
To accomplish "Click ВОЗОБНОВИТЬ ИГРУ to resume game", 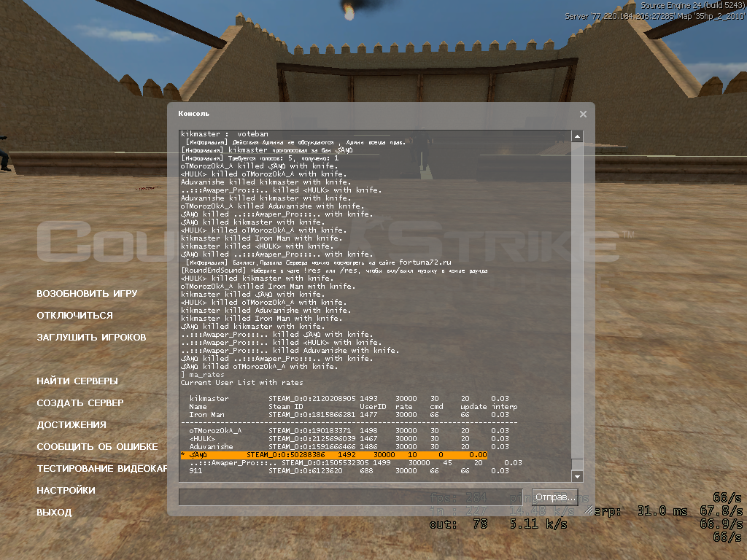I will click(87, 293).
